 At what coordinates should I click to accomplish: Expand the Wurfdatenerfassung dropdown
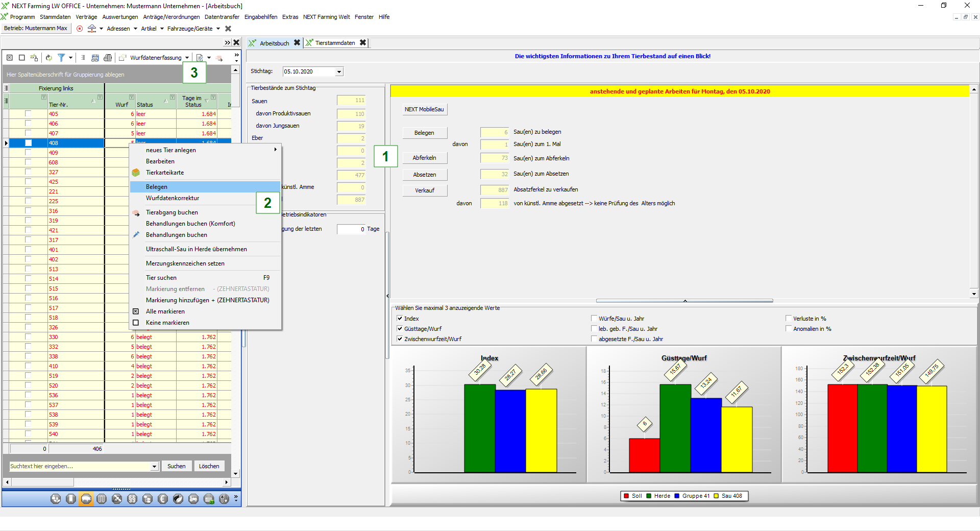[x=187, y=58]
